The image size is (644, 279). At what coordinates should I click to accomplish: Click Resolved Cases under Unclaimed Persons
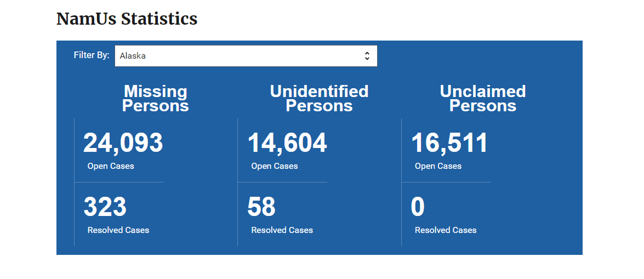click(446, 230)
